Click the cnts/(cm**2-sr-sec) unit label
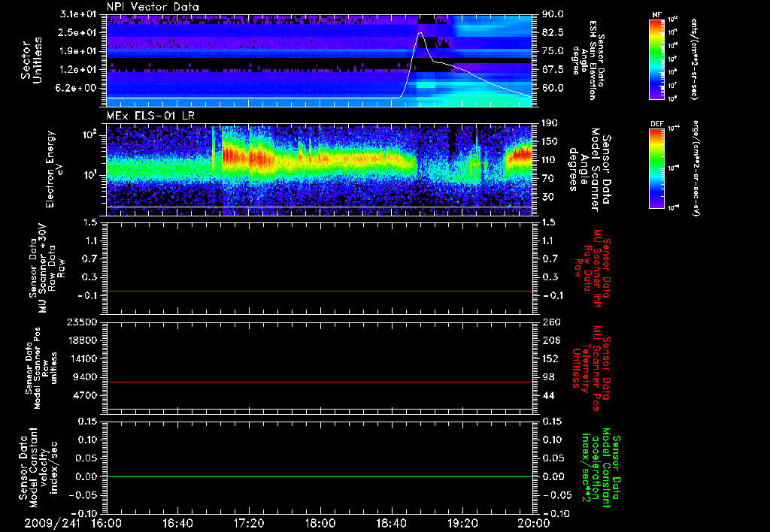Viewport: 770px width, 532px height. pyautogui.click(x=694, y=59)
